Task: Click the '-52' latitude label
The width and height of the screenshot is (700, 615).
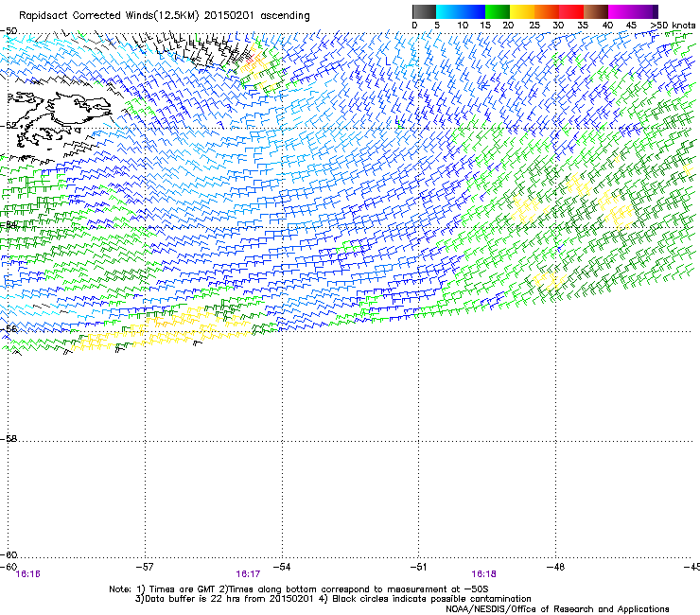Action: coord(9,126)
